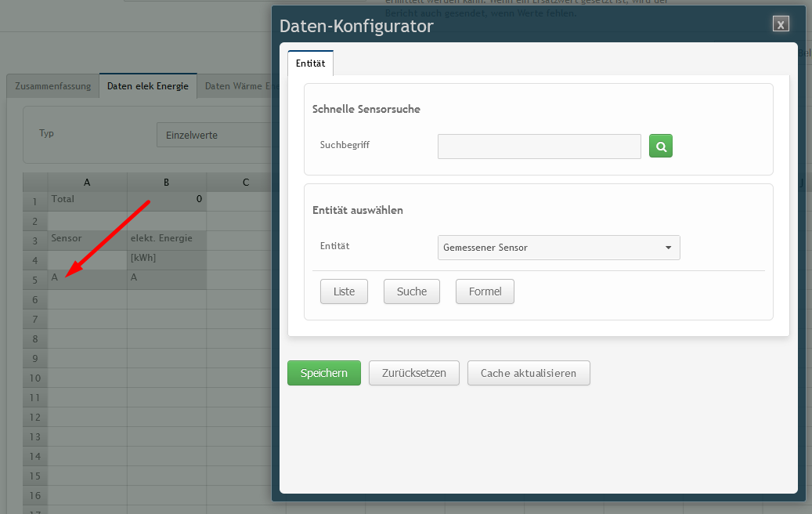The width and height of the screenshot is (812, 514).
Task: Click the Liste button
Action: click(344, 291)
